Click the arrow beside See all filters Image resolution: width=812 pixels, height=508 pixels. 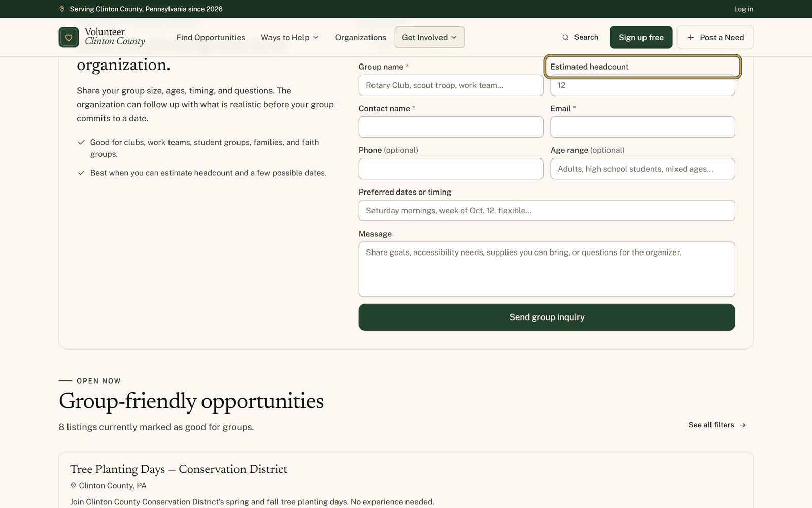coord(742,425)
